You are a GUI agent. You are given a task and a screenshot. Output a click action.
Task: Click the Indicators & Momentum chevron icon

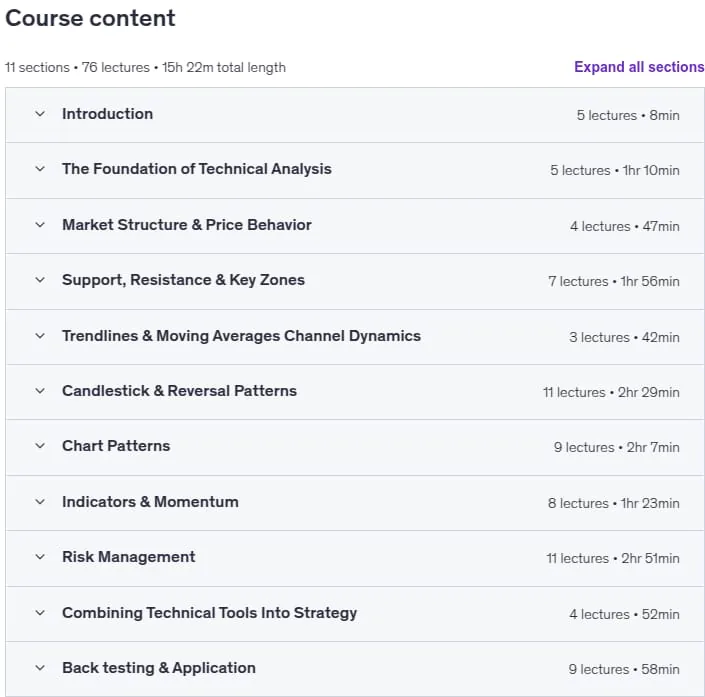[x=40, y=502]
